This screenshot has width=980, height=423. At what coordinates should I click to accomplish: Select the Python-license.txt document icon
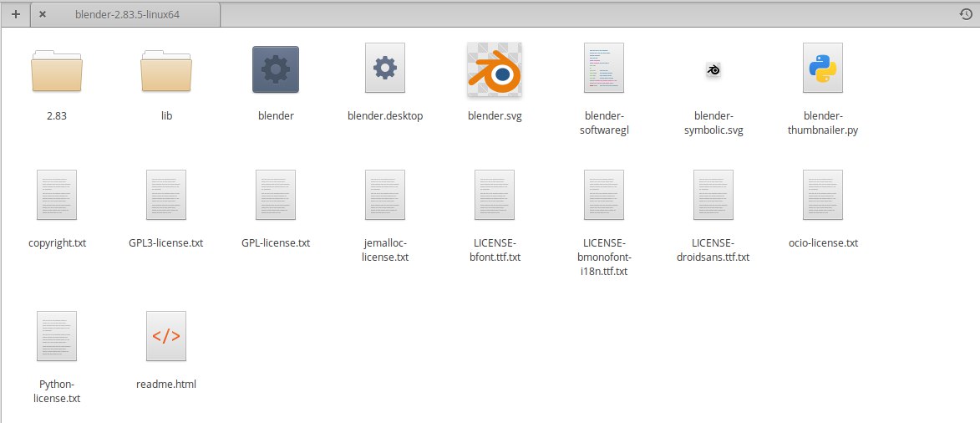[57, 336]
